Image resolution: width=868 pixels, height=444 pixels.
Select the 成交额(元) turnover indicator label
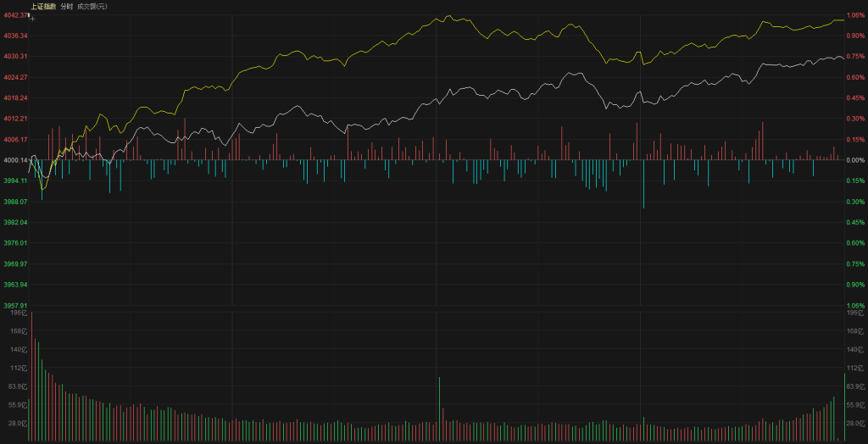point(92,6)
